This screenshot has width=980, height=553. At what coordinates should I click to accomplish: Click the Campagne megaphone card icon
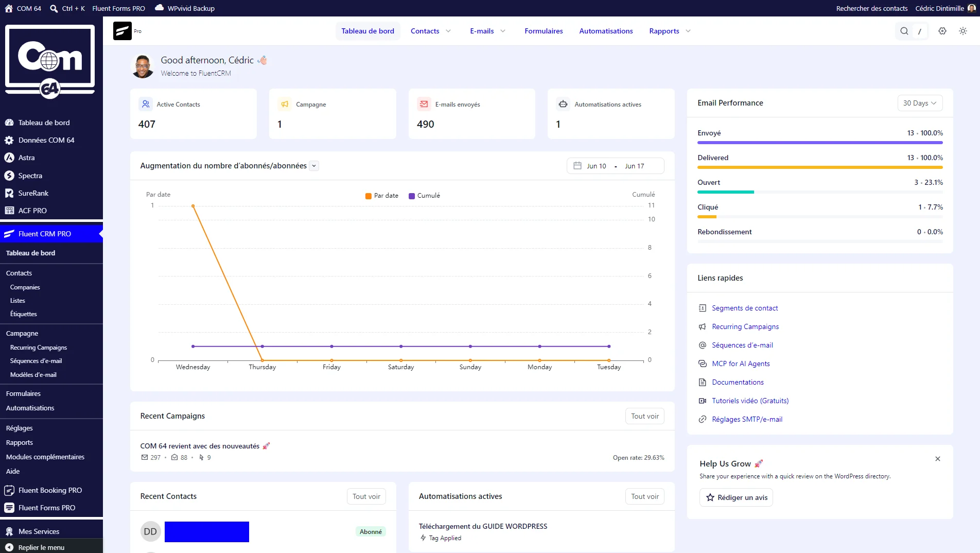[x=285, y=104]
